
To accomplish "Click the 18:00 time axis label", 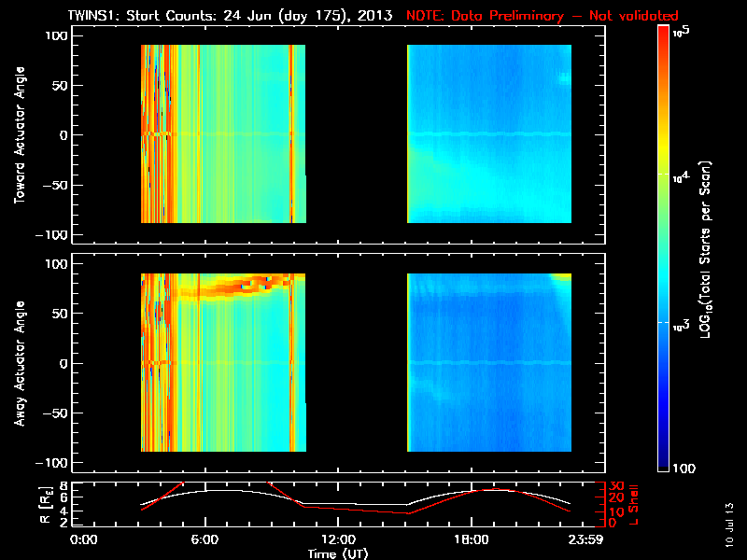I will (472, 539).
